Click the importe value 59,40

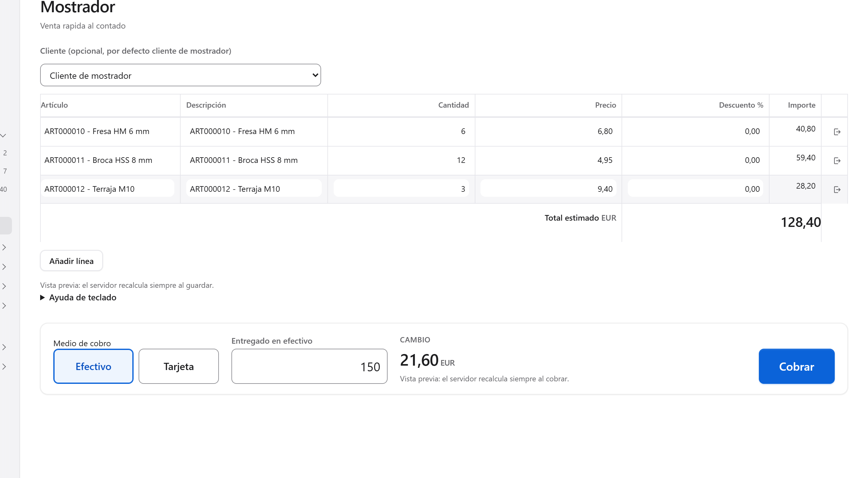(x=806, y=158)
